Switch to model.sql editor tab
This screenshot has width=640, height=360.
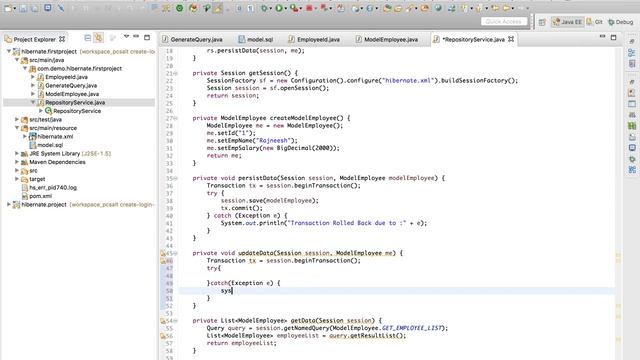coord(256,39)
